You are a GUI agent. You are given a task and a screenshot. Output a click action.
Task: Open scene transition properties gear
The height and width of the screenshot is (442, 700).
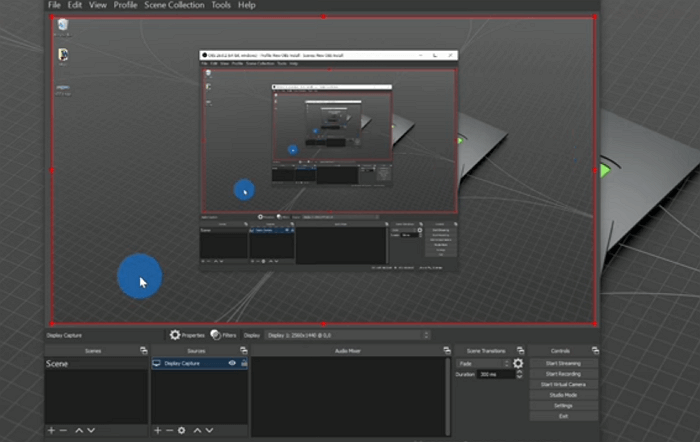click(518, 364)
